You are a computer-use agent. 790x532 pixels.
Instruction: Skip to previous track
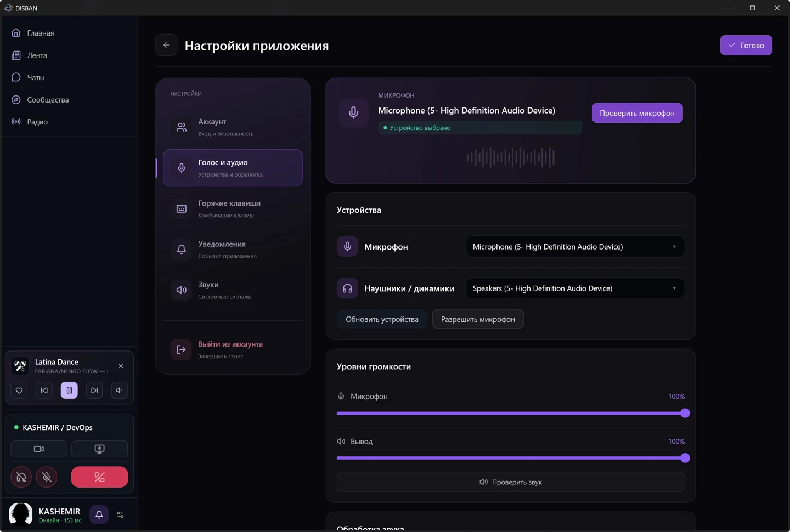point(44,390)
